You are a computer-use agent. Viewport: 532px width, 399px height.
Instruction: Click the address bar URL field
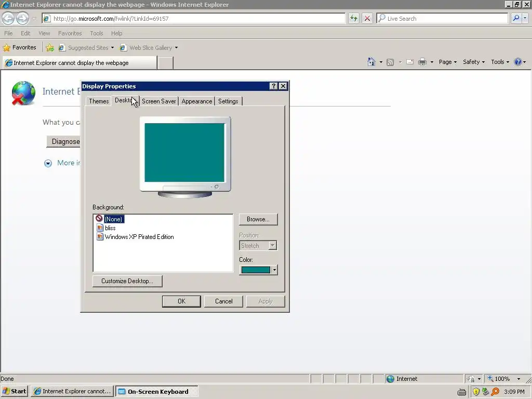click(x=193, y=19)
